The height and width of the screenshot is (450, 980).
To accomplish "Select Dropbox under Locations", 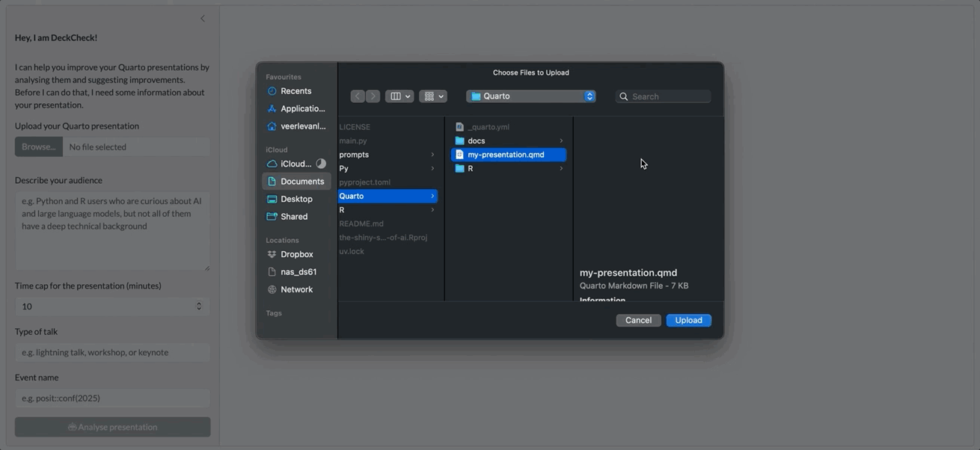I will pyautogui.click(x=296, y=254).
